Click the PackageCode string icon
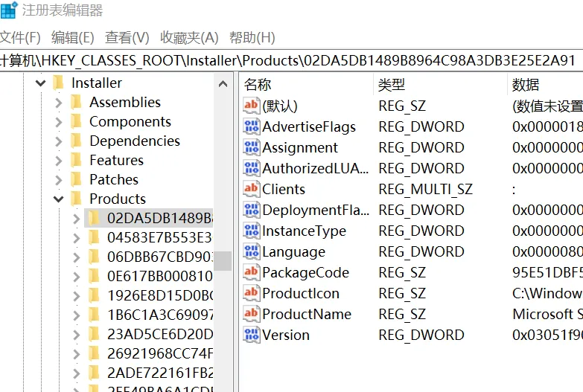This screenshot has height=392, width=583. [252, 272]
